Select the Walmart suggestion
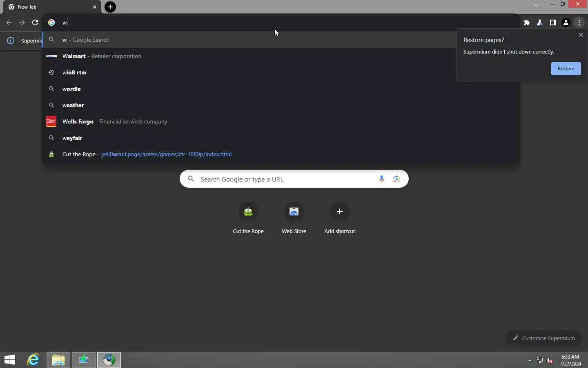This screenshot has height=368, width=588. [x=281, y=56]
